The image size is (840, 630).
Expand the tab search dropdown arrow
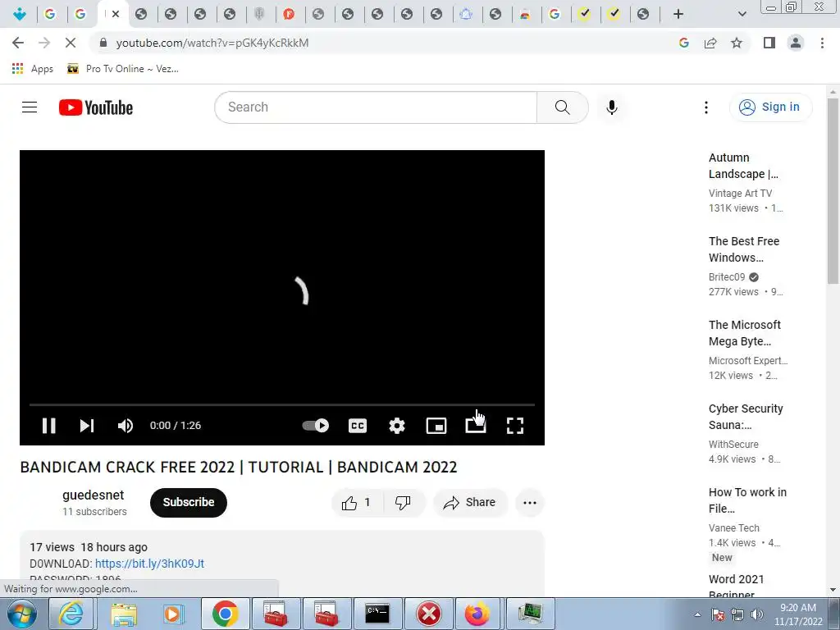point(742,14)
